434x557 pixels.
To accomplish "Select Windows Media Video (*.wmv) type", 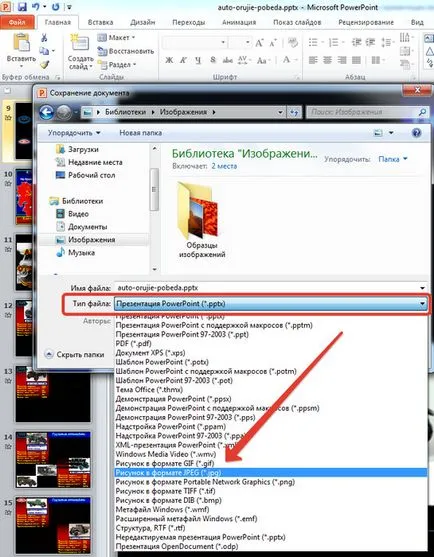I will [271, 454].
